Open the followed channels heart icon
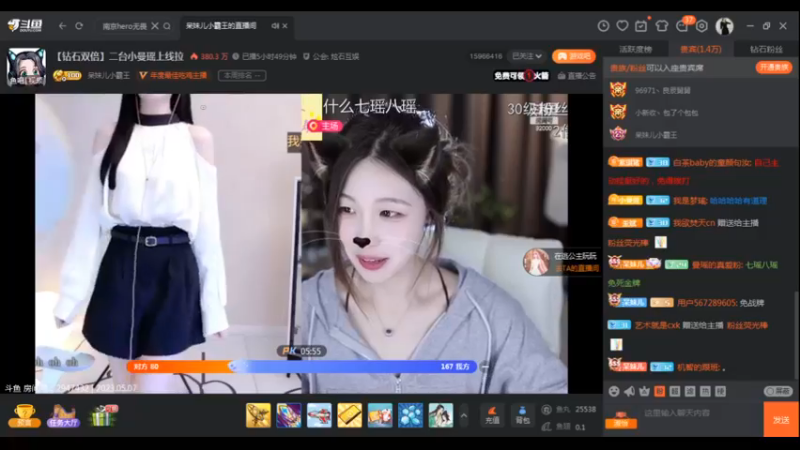 coord(622,26)
